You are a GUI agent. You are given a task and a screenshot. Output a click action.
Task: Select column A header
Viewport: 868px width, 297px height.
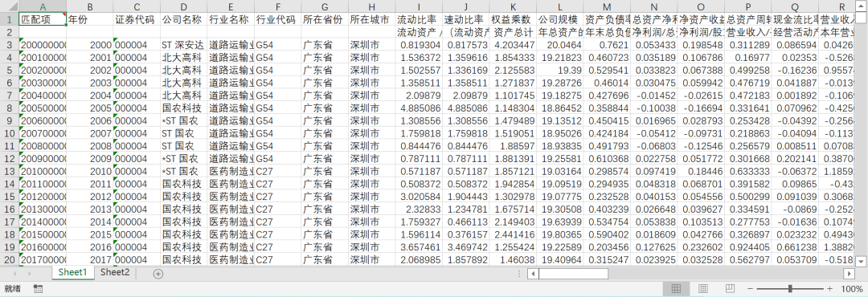43,6
